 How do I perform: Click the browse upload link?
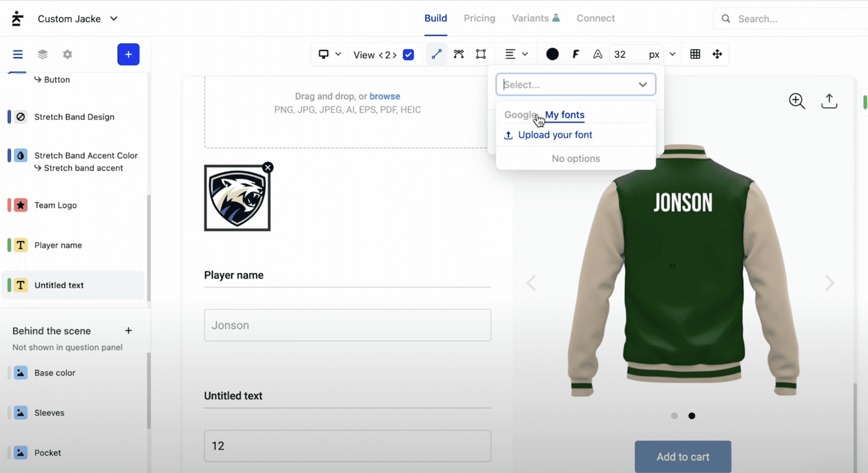(x=384, y=96)
